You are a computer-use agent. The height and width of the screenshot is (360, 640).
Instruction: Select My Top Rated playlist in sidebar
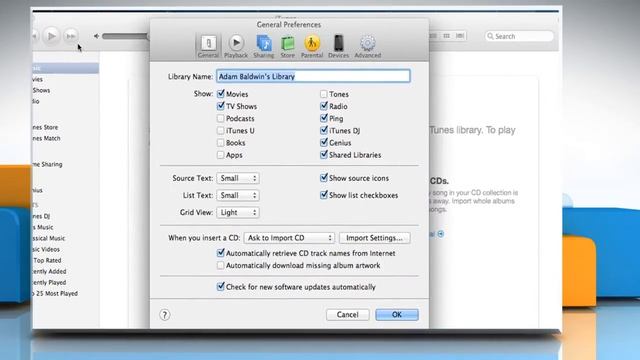tap(47, 260)
